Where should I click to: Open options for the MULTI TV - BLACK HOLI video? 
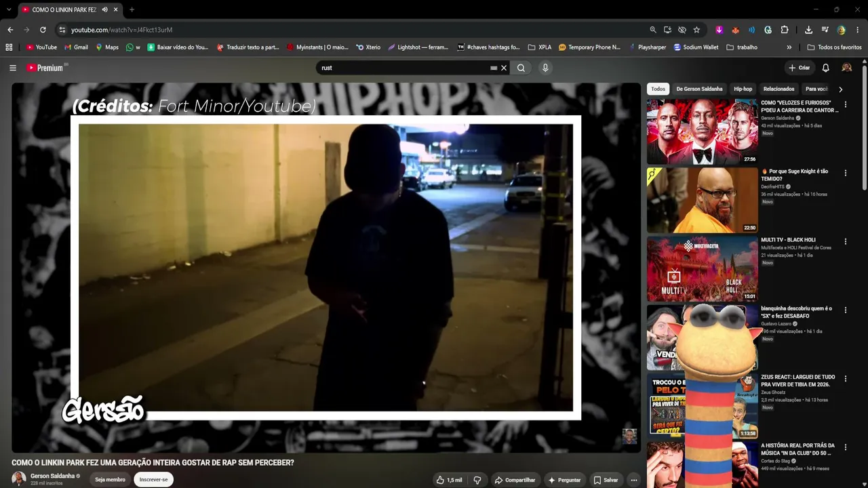point(845,241)
